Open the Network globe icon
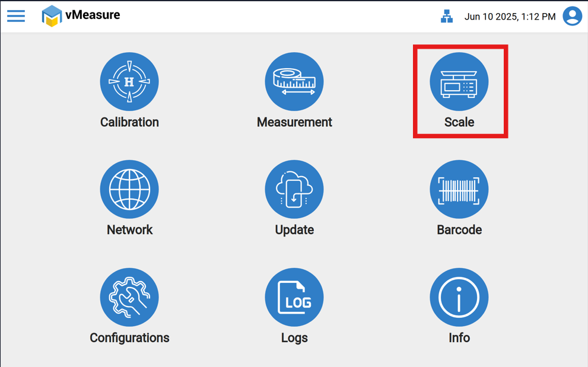 click(129, 190)
